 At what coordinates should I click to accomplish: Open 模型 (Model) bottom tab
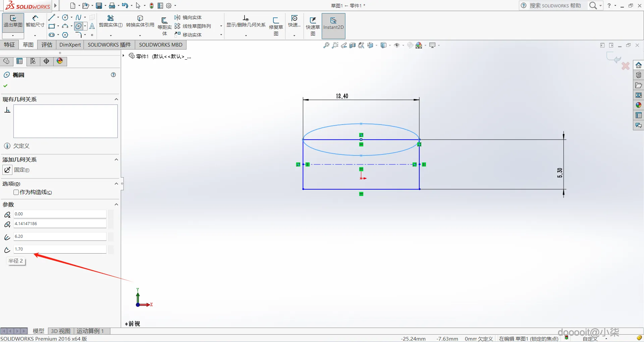[x=39, y=331]
